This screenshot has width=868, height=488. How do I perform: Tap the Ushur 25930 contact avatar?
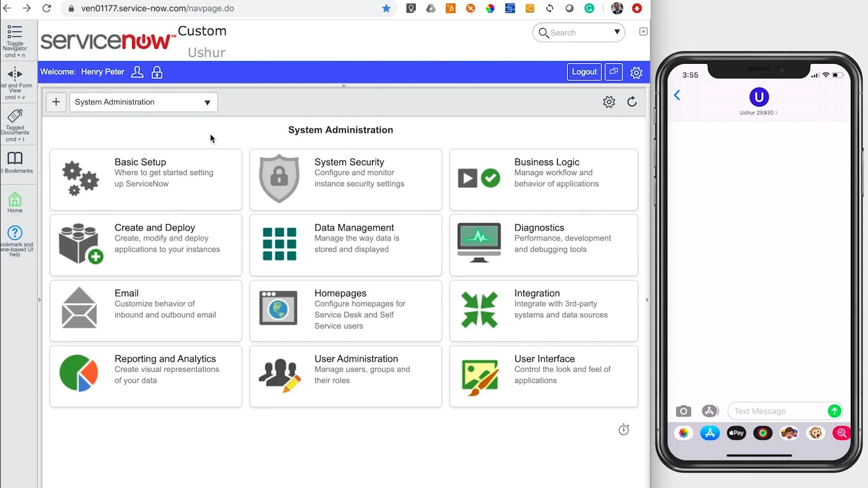point(759,97)
